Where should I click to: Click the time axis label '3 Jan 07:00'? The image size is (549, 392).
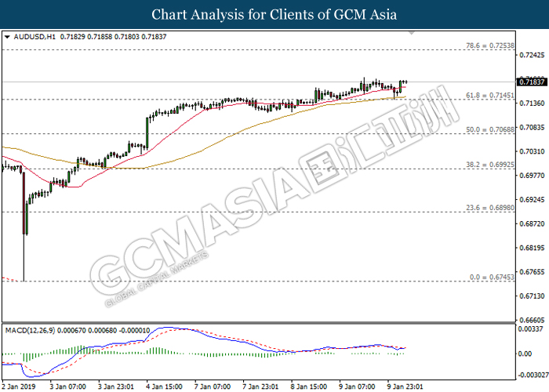coord(67,387)
